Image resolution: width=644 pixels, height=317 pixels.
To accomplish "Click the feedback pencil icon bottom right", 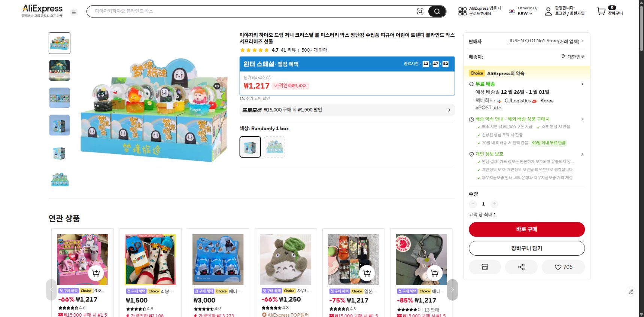I will coord(631,291).
